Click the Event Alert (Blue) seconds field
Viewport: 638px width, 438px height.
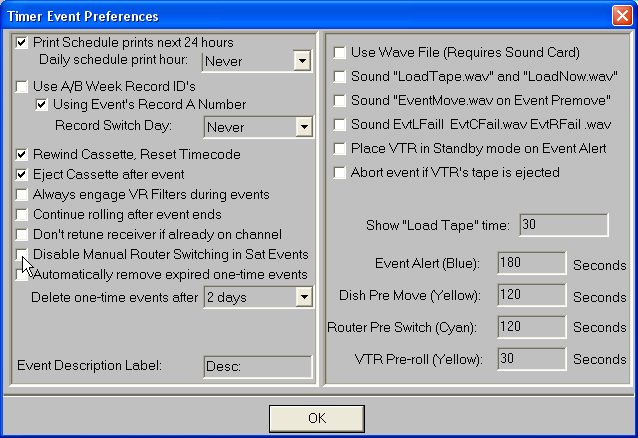[x=531, y=263]
